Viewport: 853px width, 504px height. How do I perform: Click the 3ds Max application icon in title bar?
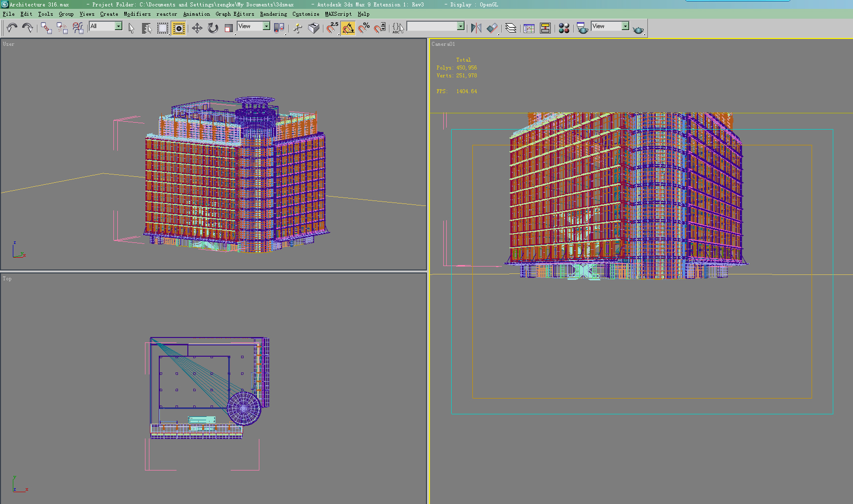click(4, 4)
